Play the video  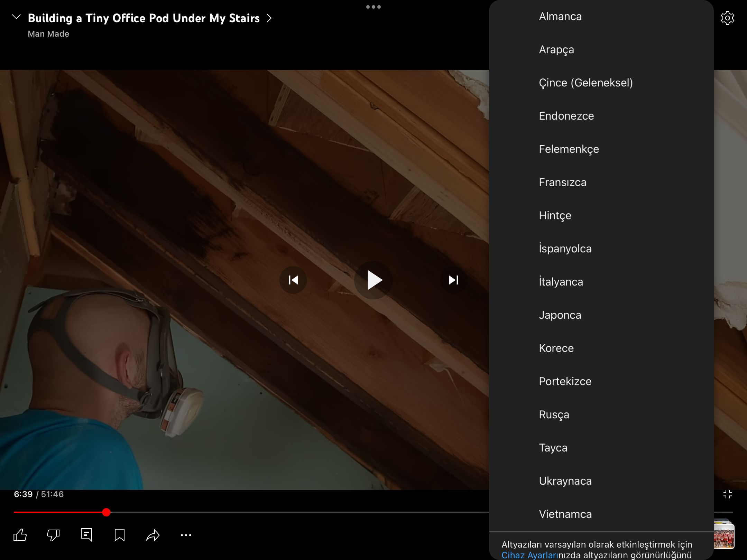point(373,280)
